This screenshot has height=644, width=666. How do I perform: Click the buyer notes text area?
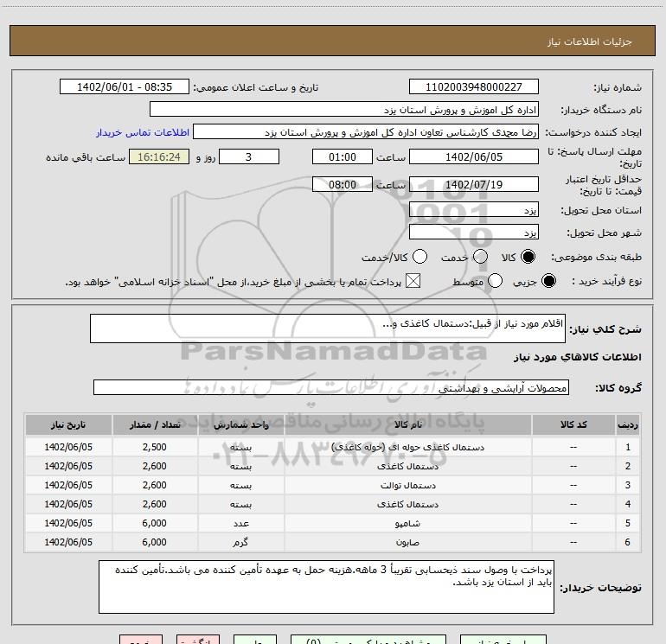326,587
